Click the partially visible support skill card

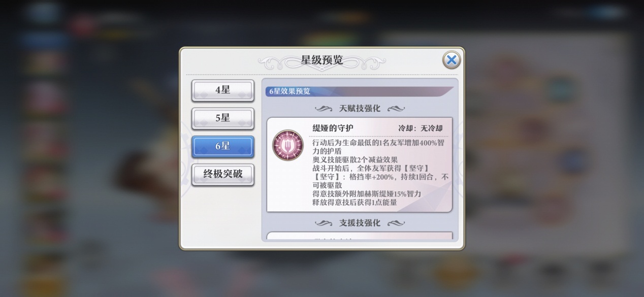click(x=360, y=236)
